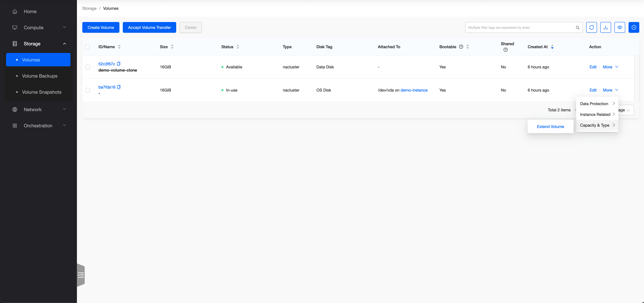Click the download data icon button

606,28
